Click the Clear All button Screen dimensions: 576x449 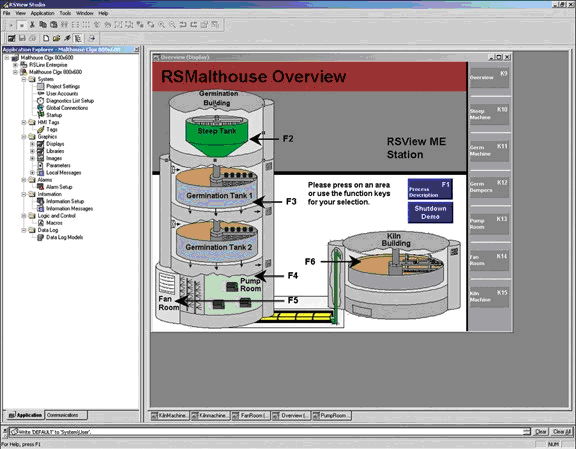point(562,432)
